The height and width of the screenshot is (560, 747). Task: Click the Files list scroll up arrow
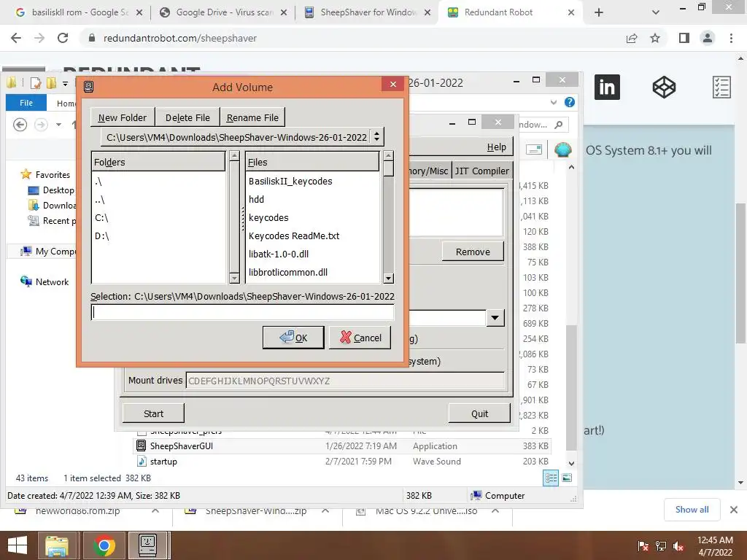click(x=388, y=156)
